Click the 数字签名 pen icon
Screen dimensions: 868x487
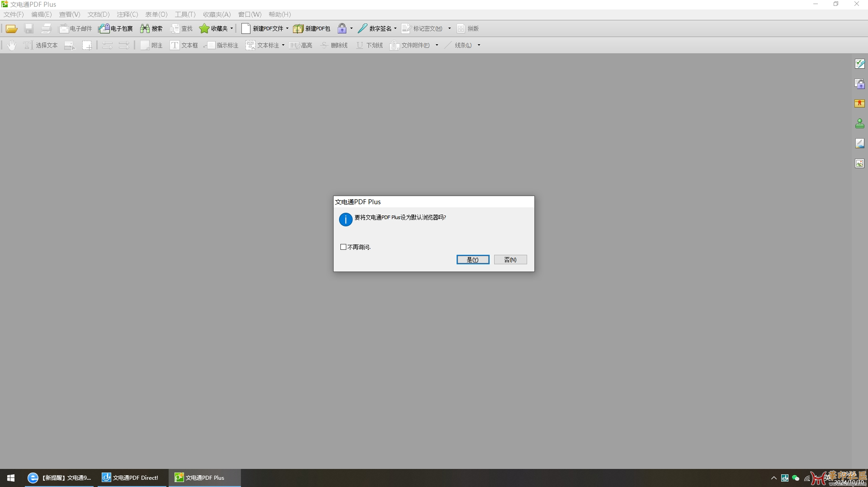tap(363, 29)
